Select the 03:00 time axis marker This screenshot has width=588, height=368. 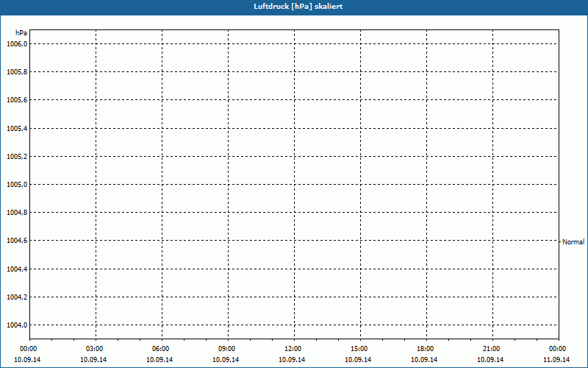(95, 349)
